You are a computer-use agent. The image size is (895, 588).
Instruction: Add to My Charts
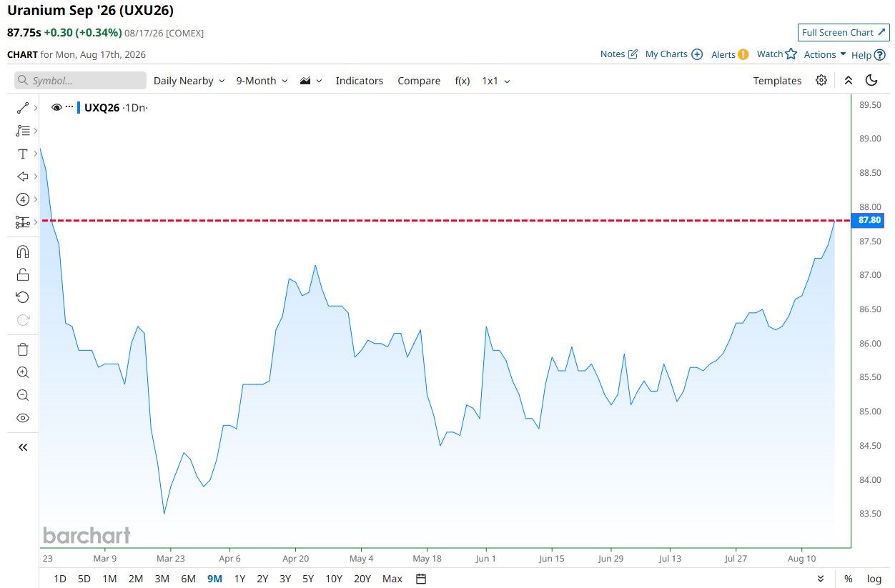coord(674,54)
